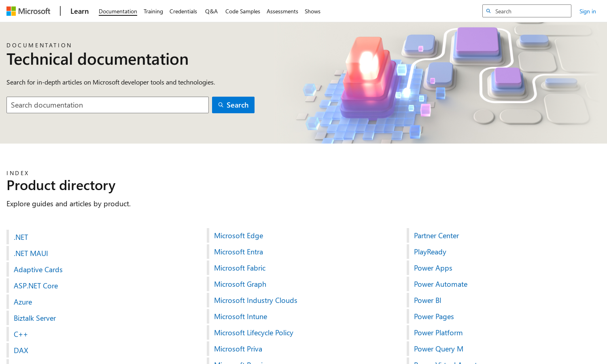Open the Code Samples page
This screenshot has height=364, width=607.
242,11
